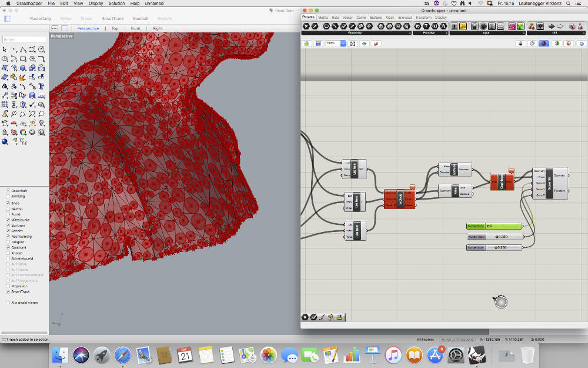The height and width of the screenshot is (368, 588).
Task: Click the blue sphere preview settings icon
Action: pos(582,44)
